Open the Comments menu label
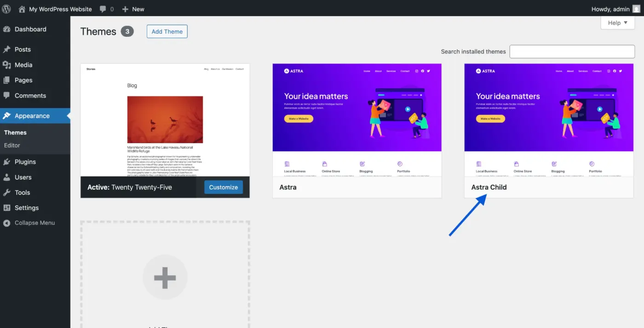This screenshot has width=644, height=328. (30, 96)
